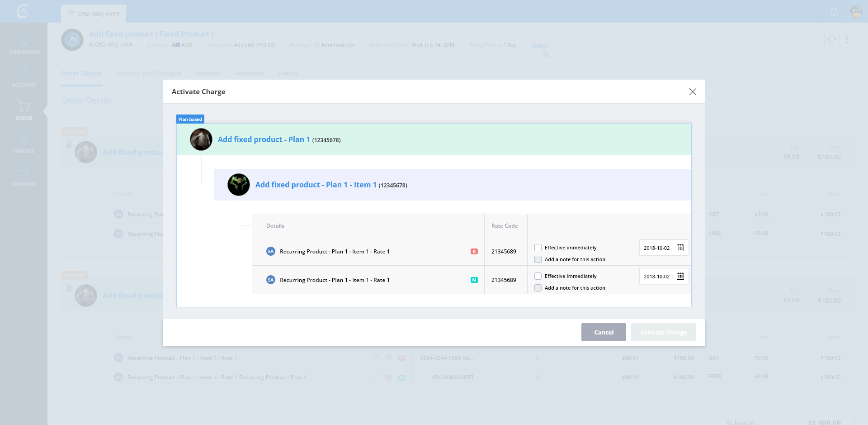Screen dimensions: 868x425
Task: Switch to the ORD-WNJ-AWH tab
Action: 94,14
